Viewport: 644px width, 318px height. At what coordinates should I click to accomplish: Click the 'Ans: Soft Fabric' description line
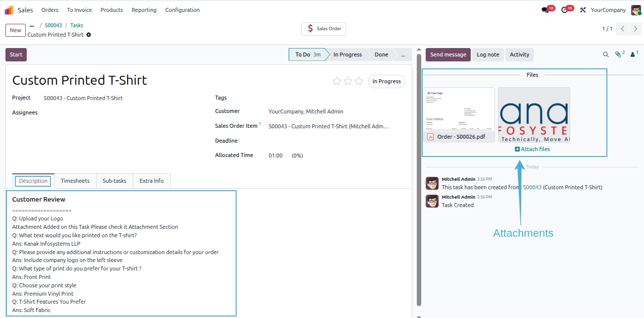(x=32, y=310)
